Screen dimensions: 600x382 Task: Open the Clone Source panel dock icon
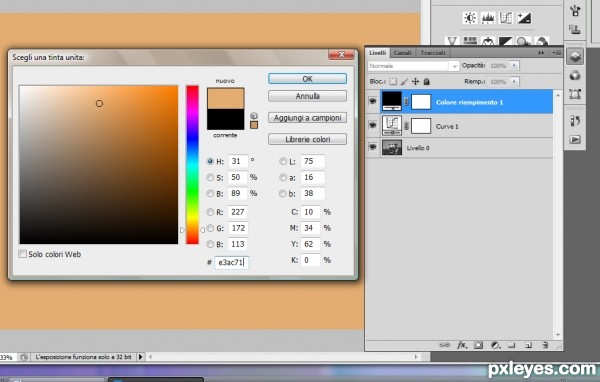[x=575, y=29]
